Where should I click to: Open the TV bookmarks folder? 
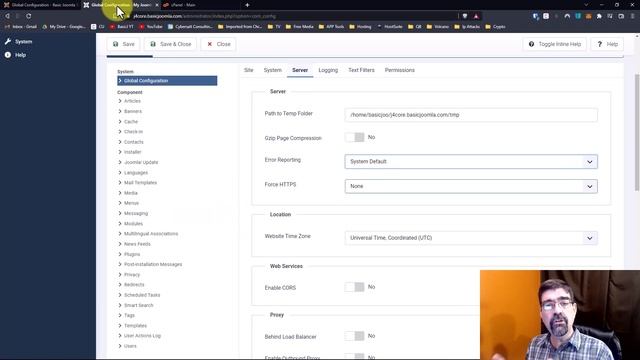[x=274, y=27]
